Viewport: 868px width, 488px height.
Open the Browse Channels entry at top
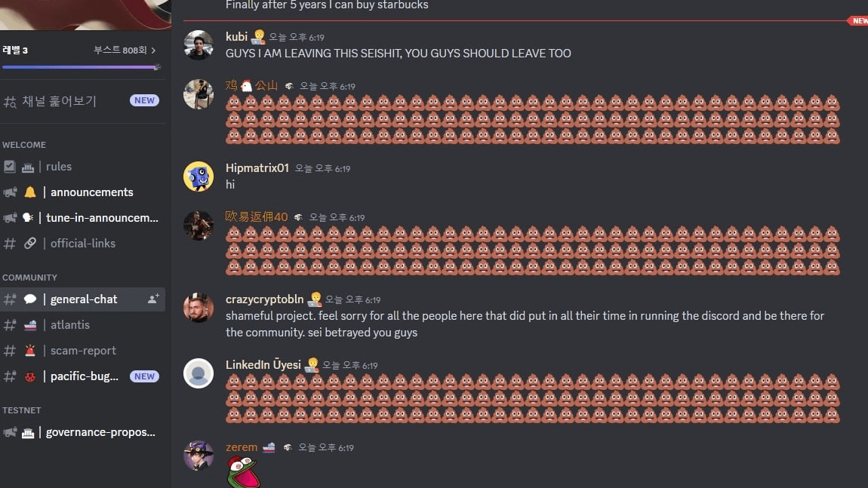click(83, 101)
